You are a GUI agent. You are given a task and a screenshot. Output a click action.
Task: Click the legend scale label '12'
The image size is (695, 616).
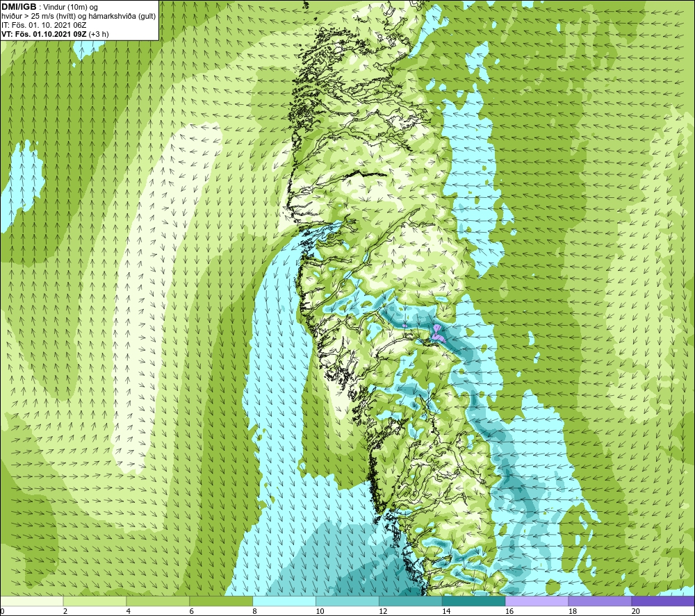[x=383, y=611]
